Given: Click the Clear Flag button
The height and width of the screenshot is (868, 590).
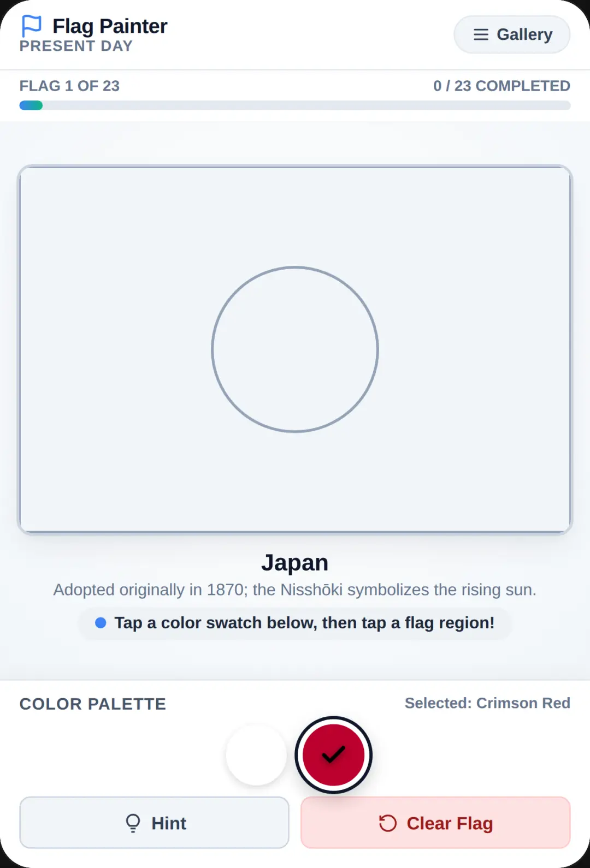Looking at the screenshot, I should pyautogui.click(x=435, y=823).
